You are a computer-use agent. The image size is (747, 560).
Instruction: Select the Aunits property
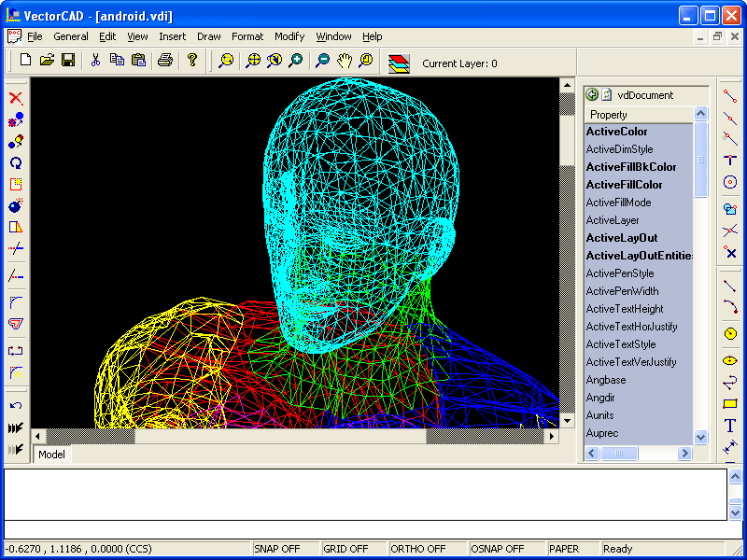[639, 415]
